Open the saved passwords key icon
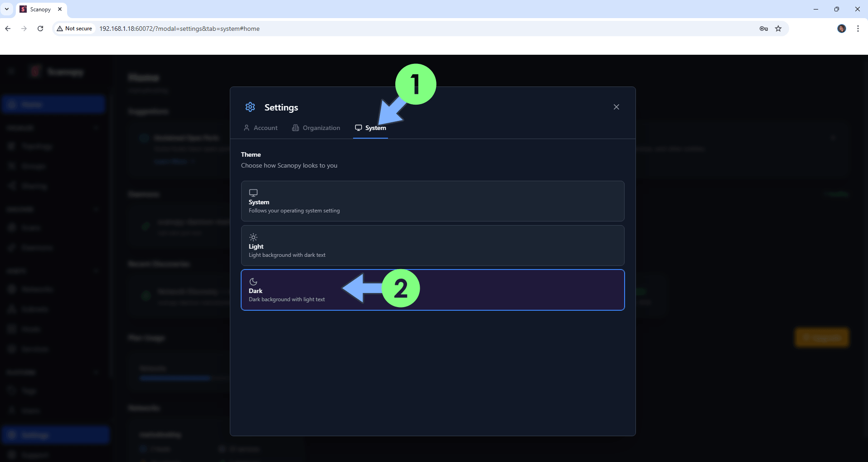This screenshot has height=462, width=868. 764,29
